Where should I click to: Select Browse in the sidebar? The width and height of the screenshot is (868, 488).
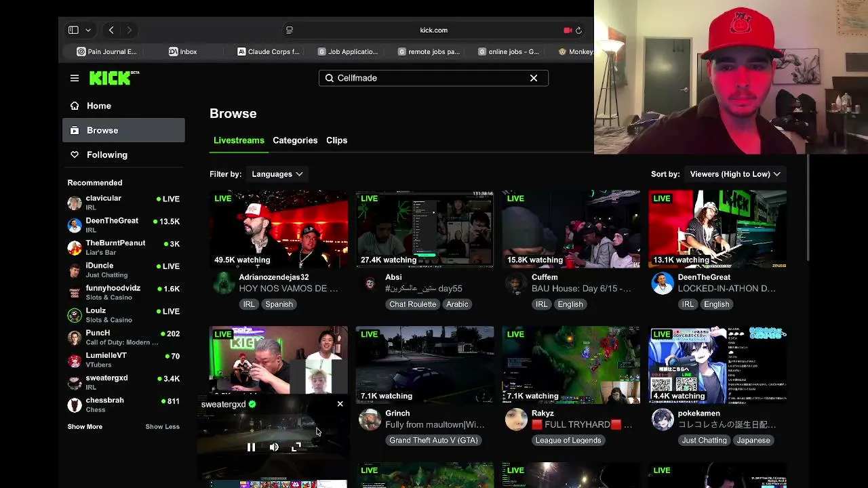pyautogui.click(x=123, y=130)
